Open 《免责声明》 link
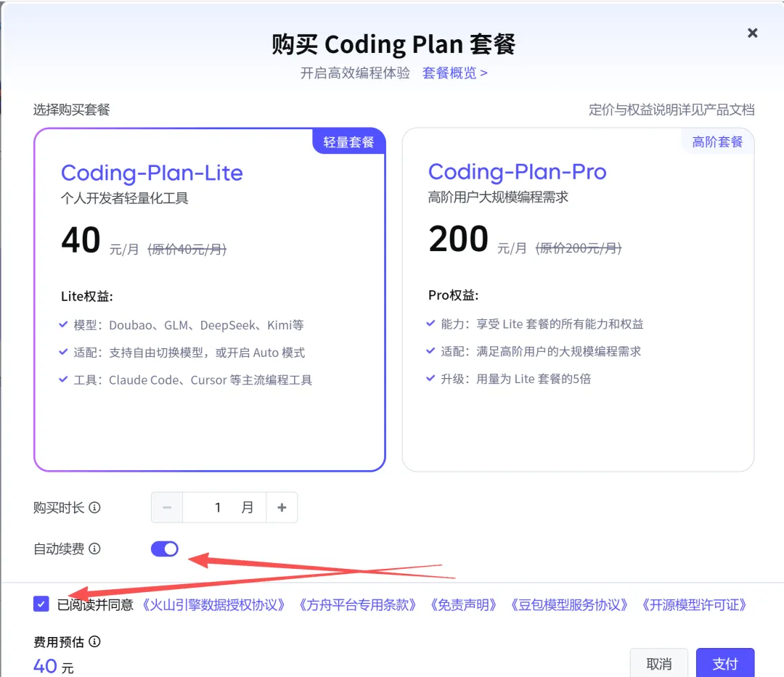This screenshot has width=784, height=677. 463,605
